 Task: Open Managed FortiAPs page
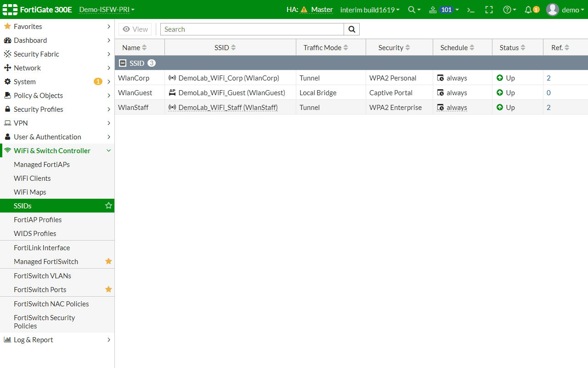(x=57, y=165)
